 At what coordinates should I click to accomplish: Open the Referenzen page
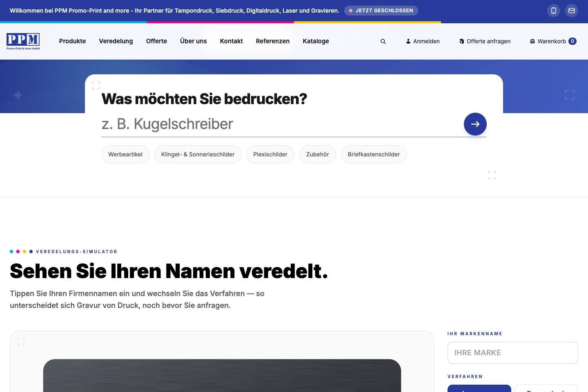(x=273, y=41)
